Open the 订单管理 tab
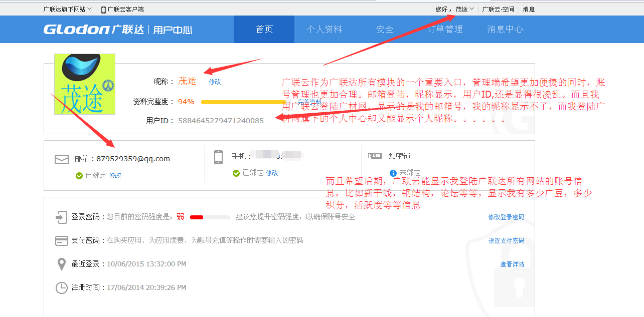This screenshot has height=317, width=644. click(x=445, y=29)
